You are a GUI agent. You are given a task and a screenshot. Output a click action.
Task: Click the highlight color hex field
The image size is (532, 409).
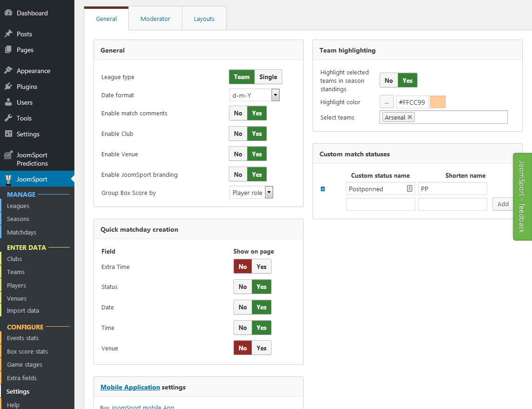[x=412, y=102]
